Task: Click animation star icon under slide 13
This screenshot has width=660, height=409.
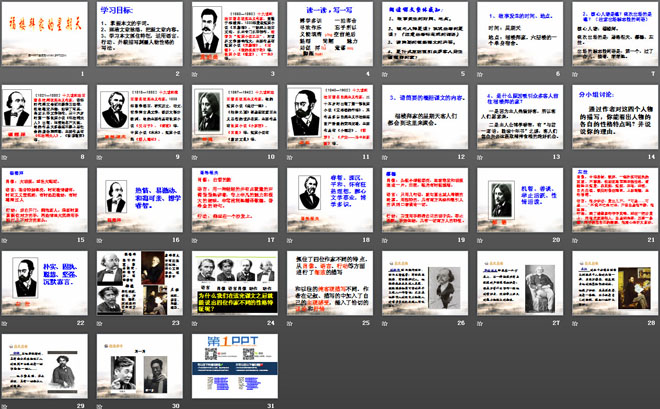Action: coord(480,158)
